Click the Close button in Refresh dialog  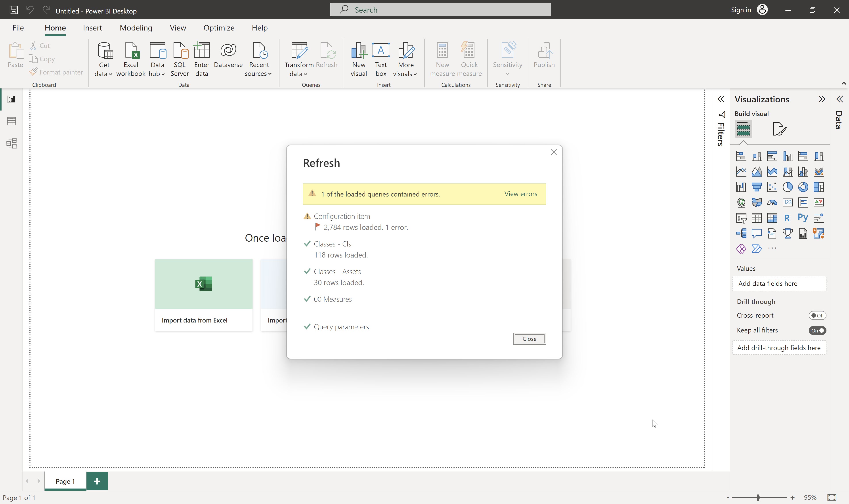(529, 339)
